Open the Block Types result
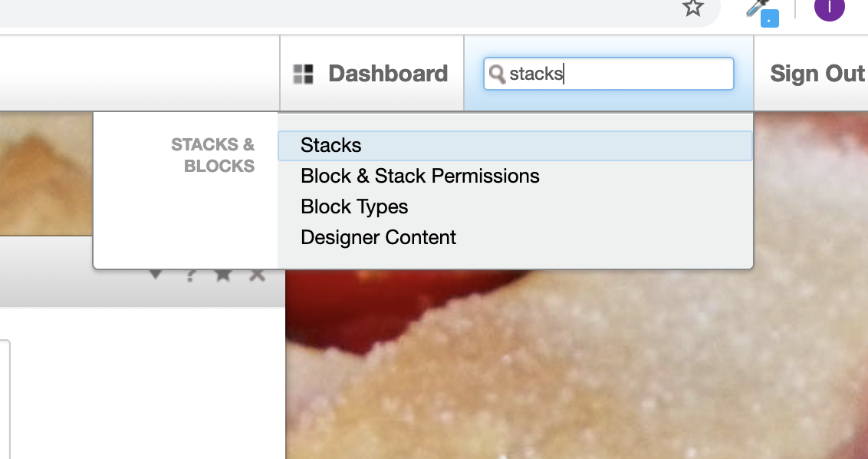This screenshot has height=459, width=868. 354,206
